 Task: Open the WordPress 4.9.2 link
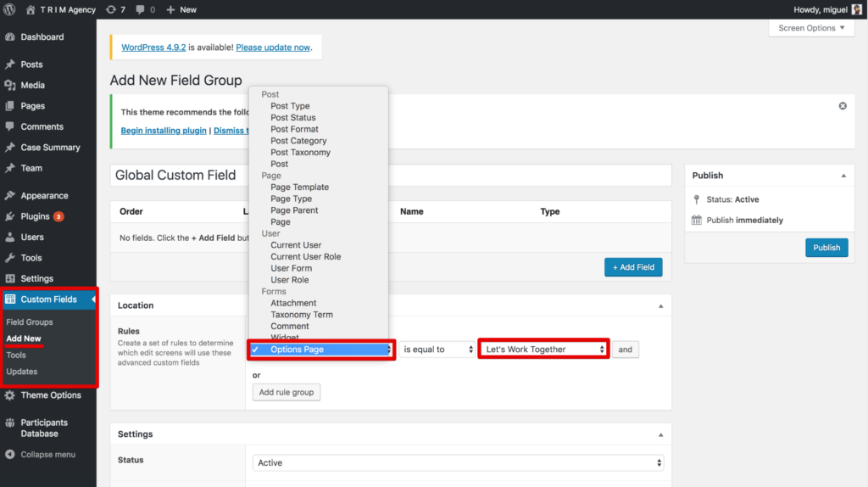point(153,48)
